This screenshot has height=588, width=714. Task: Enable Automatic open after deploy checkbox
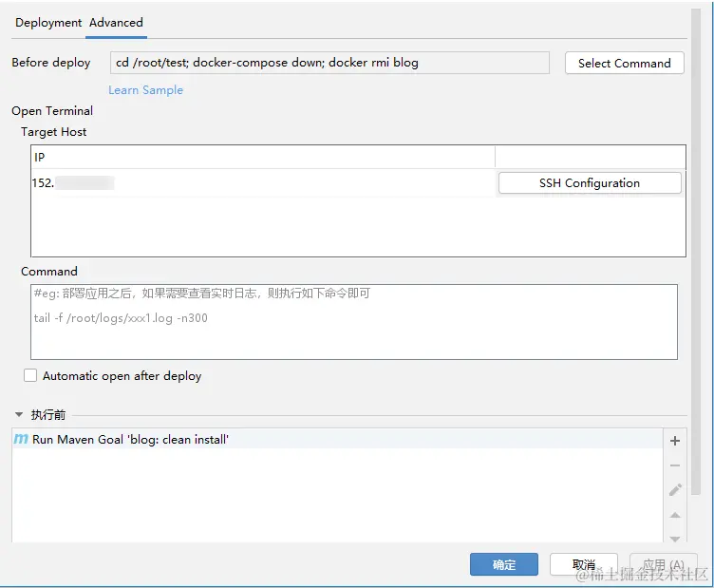(x=30, y=376)
